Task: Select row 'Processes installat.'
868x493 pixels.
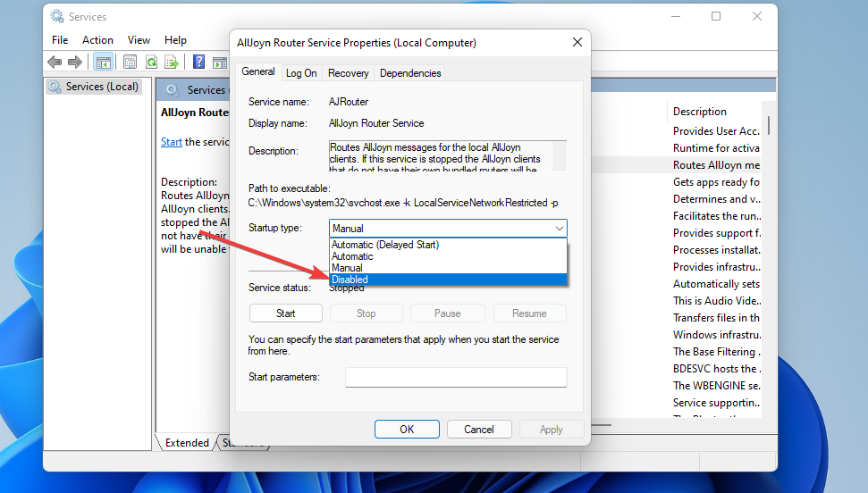Action: coord(714,249)
